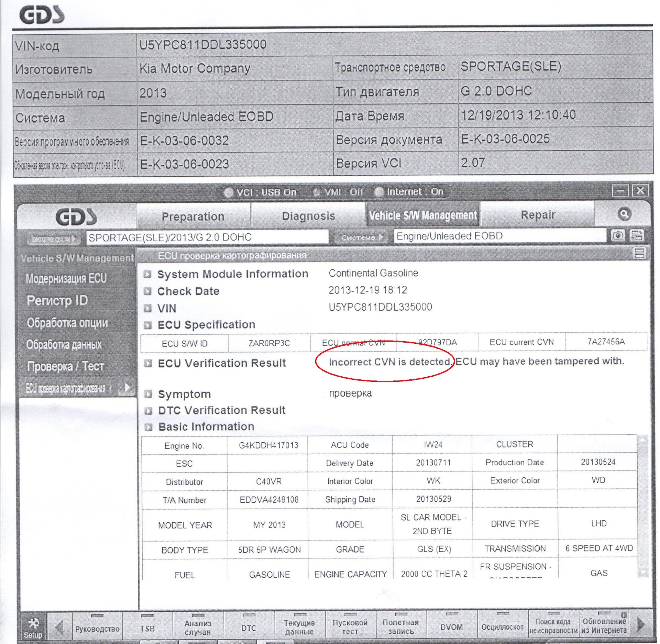This screenshot has height=644, width=660.
Task: Click the system field Engine/Unleaded EOBD
Action: [500, 236]
